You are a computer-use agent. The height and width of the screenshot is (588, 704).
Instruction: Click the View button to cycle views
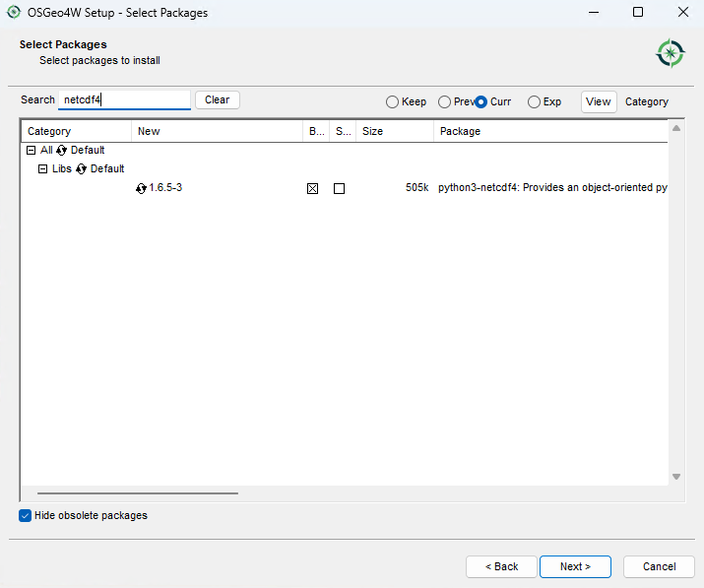(598, 101)
